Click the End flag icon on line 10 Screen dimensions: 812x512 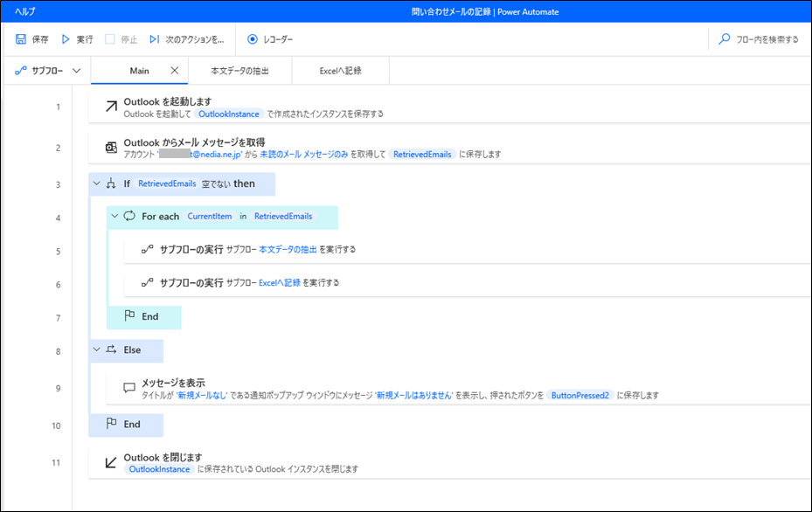(x=111, y=424)
